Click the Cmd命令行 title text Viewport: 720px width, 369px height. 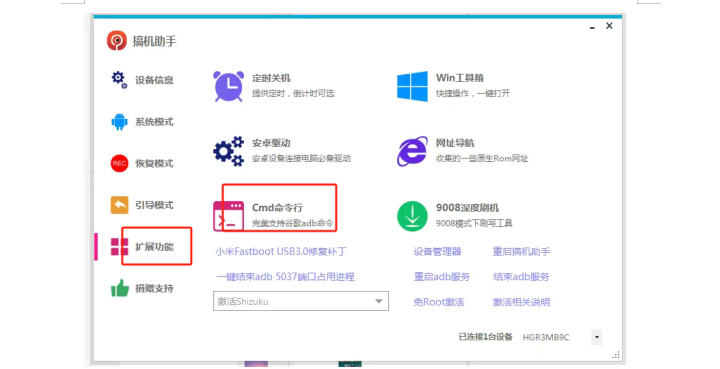pos(277,208)
